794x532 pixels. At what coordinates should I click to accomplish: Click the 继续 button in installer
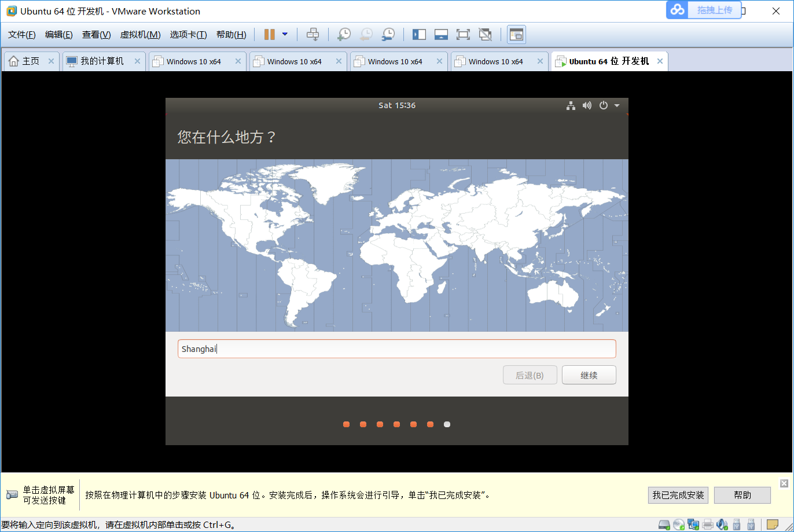point(589,375)
